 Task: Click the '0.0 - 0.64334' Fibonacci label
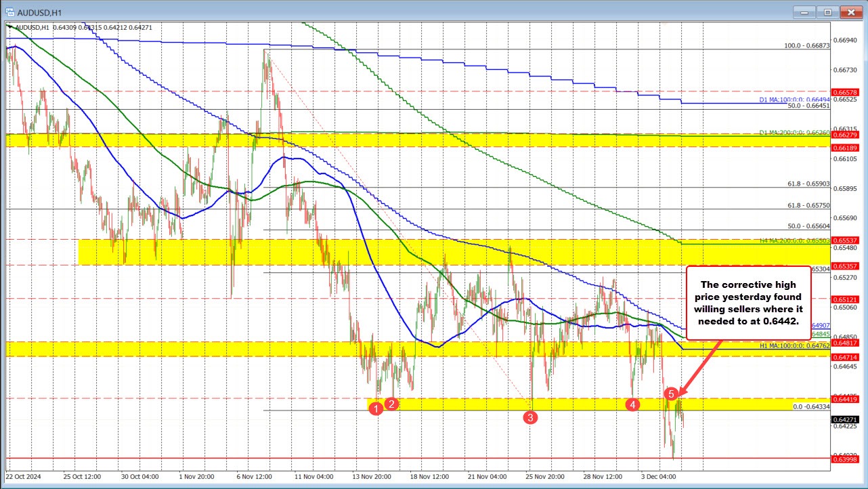click(x=811, y=406)
